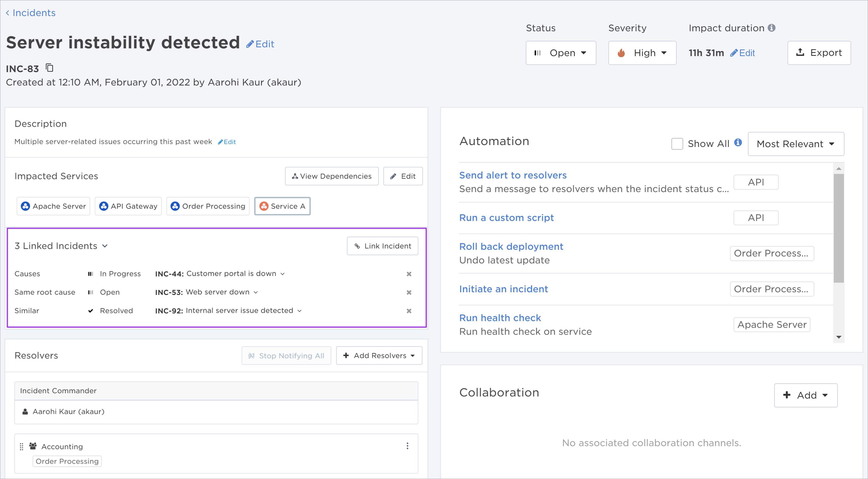Edit the incident title
The width and height of the screenshot is (868, 479).
click(260, 44)
